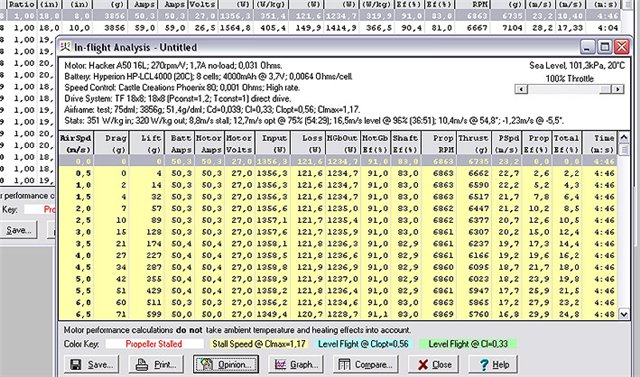Open the Graph view
Image resolution: width=640 pixels, height=377 pixels.
(296, 364)
